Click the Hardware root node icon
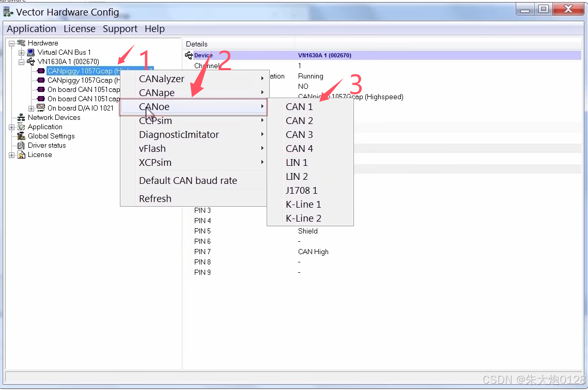Viewport: 588px width, 390px height. (x=21, y=43)
